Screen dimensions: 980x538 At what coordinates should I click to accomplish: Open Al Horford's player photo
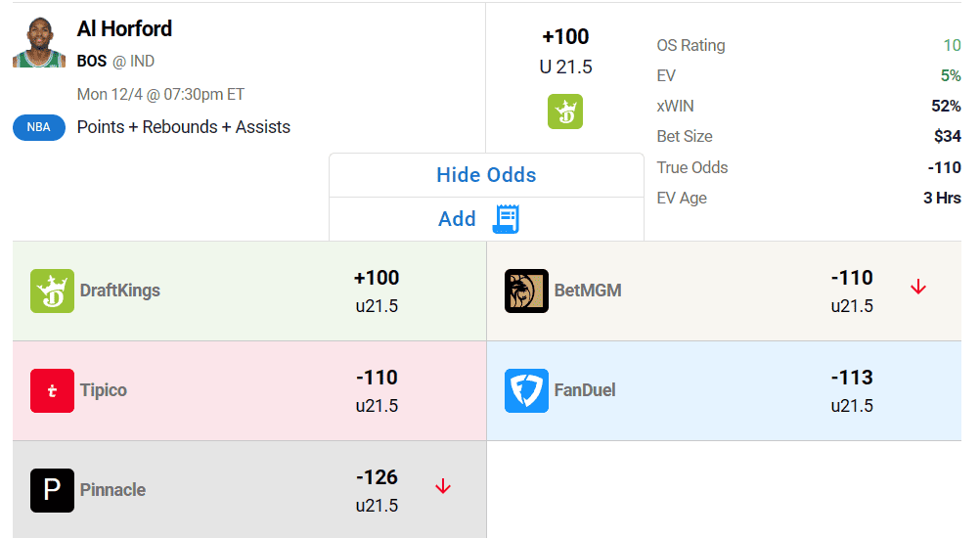pos(39,42)
